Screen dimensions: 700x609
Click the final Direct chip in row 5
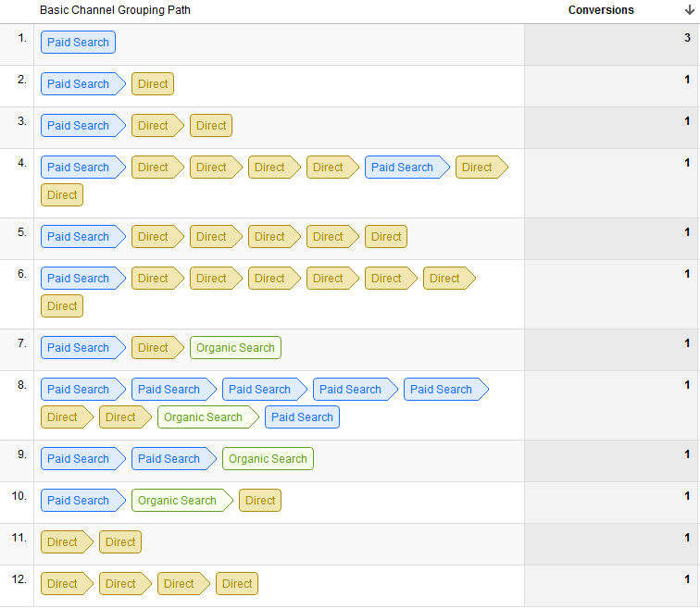(386, 236)
